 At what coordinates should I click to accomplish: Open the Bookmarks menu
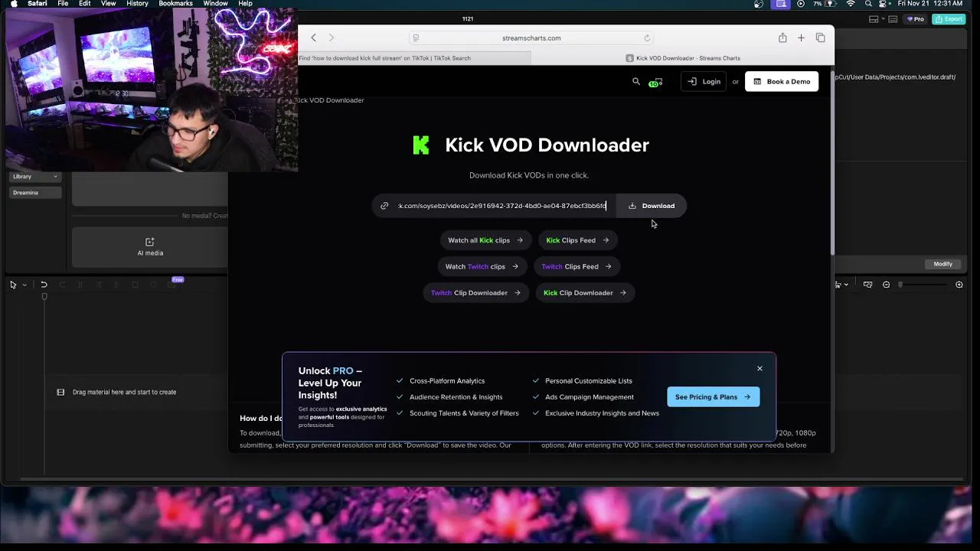[175, 4]
